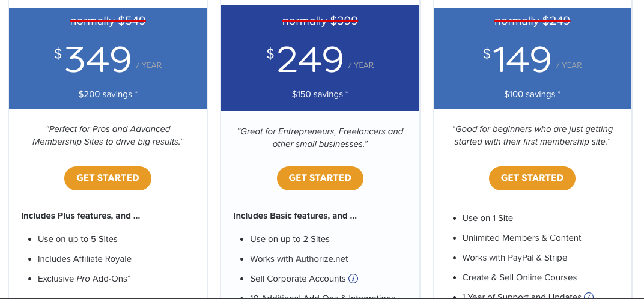Select the $200 savings note
This screenshot has height=299, width=644.
(108, 94)
